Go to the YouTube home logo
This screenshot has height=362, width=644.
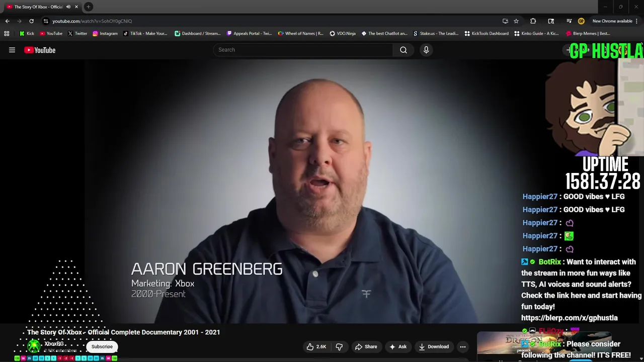pyautogui.click(x=40, y=50)
